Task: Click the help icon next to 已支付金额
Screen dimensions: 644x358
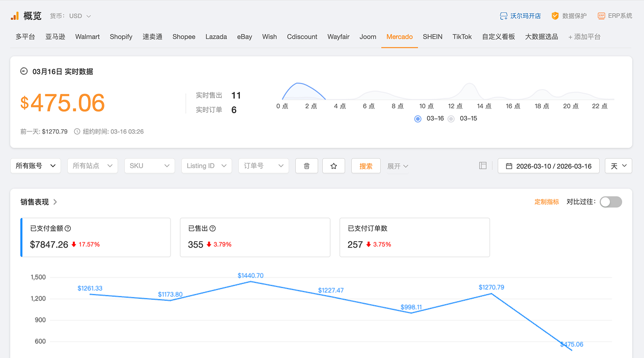Action: 68,229
